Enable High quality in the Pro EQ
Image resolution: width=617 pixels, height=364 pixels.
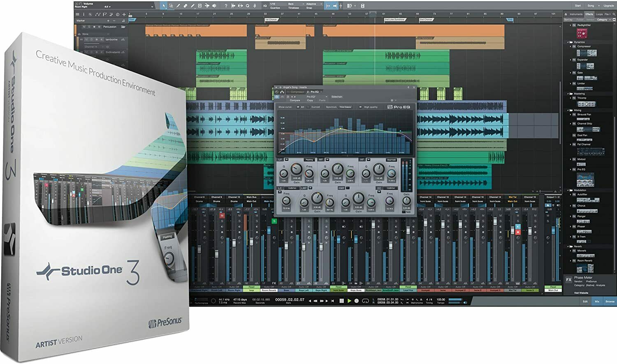[x=360, y=107]
